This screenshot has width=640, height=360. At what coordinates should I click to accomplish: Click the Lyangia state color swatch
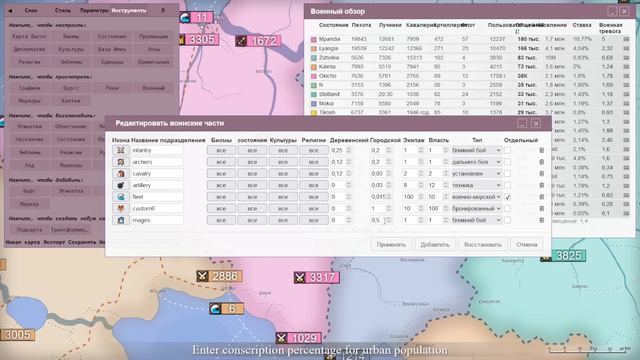coord(314,49)
